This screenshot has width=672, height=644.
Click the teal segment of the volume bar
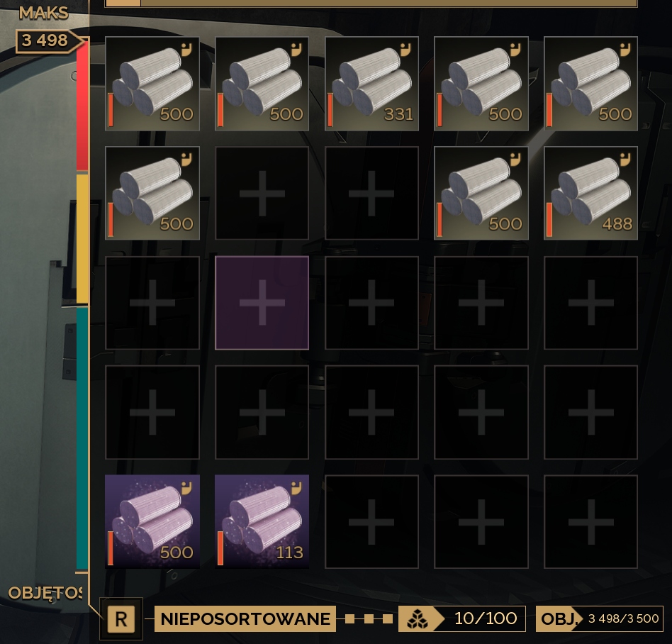pyautogui.click(x=82, y=438)
